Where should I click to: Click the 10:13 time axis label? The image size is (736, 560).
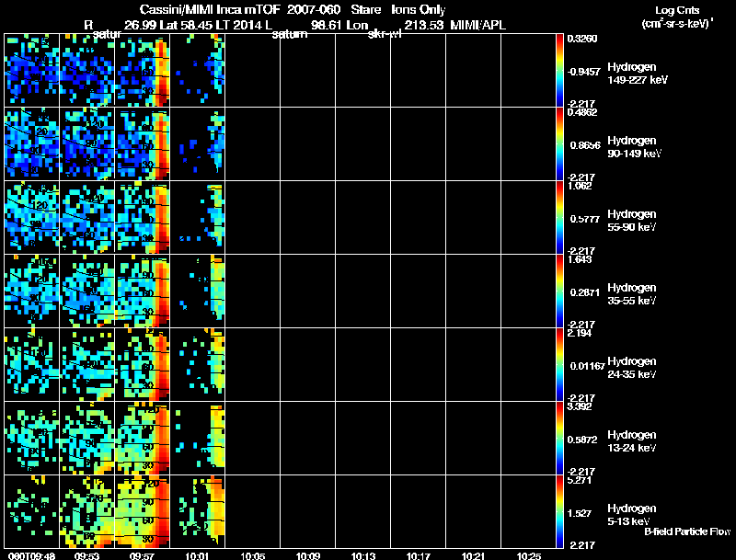(362, 555)
